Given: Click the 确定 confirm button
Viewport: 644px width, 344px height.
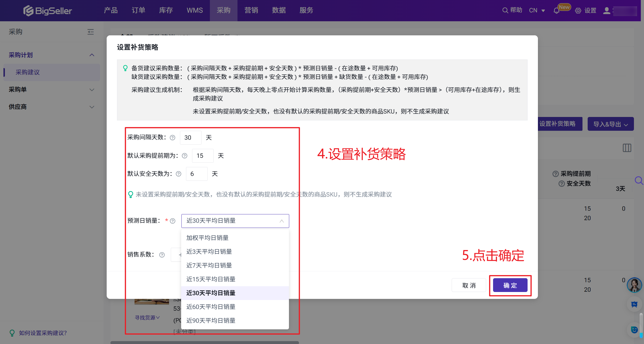Looking at the screenshot, I should point(510,285).
